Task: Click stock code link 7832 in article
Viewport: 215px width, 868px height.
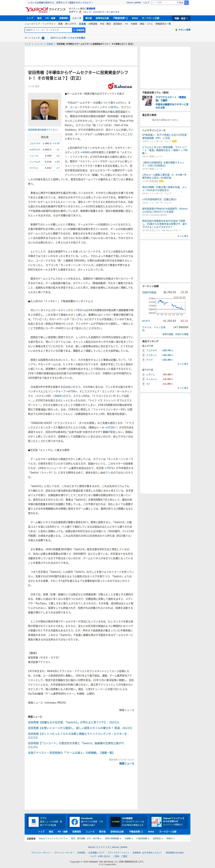Action: click(79, 310)
